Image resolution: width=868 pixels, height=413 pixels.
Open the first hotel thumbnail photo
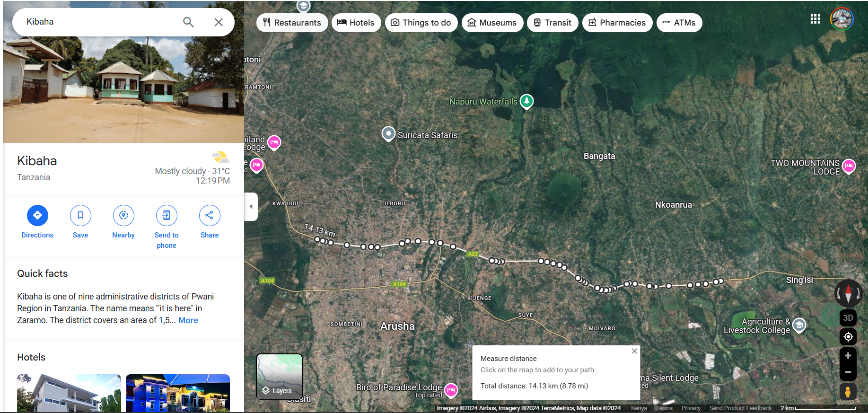point(69,393)
